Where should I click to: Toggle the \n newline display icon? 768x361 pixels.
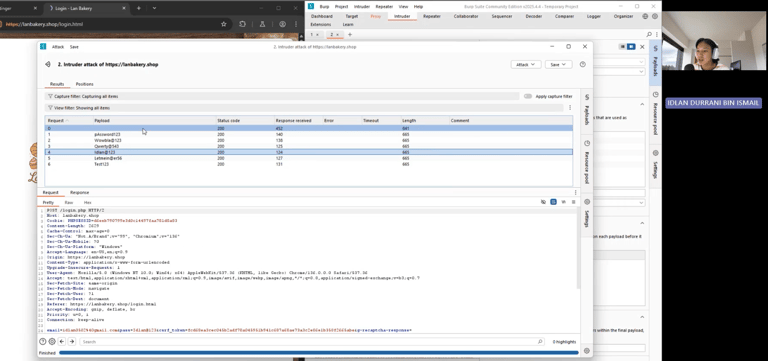(564, 202)
